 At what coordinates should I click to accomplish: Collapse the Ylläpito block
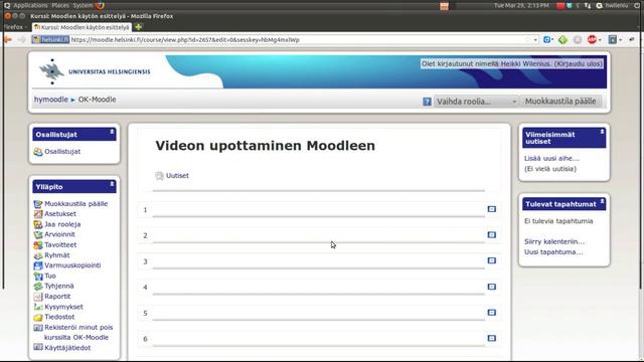coord(112,184)
